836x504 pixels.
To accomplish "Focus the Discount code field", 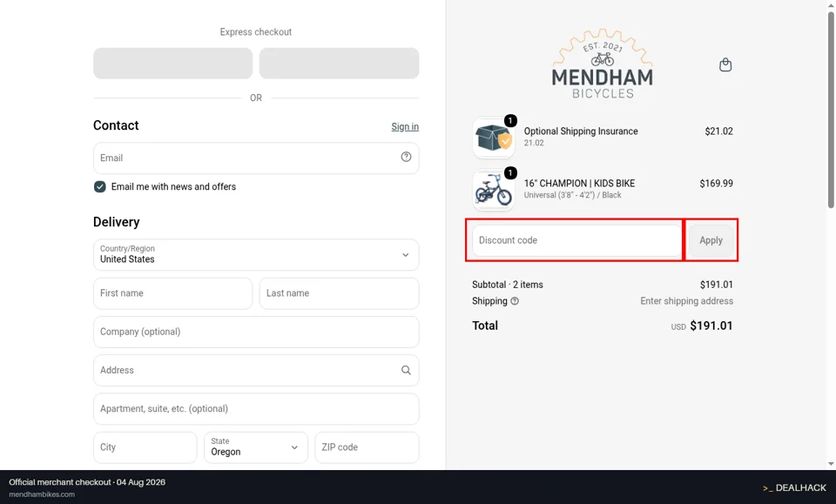I will (x=576, y=240).
